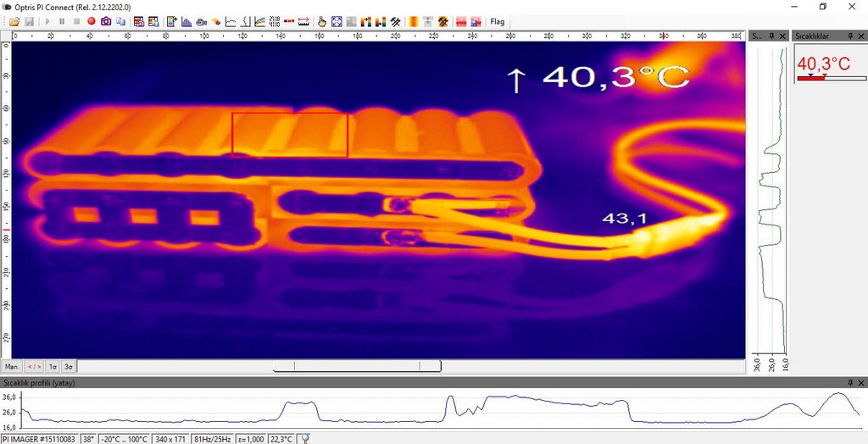This screenshot has height=444, width=868.
Task: Click the temperature range slider below image
Action: [x=356, y=367]
